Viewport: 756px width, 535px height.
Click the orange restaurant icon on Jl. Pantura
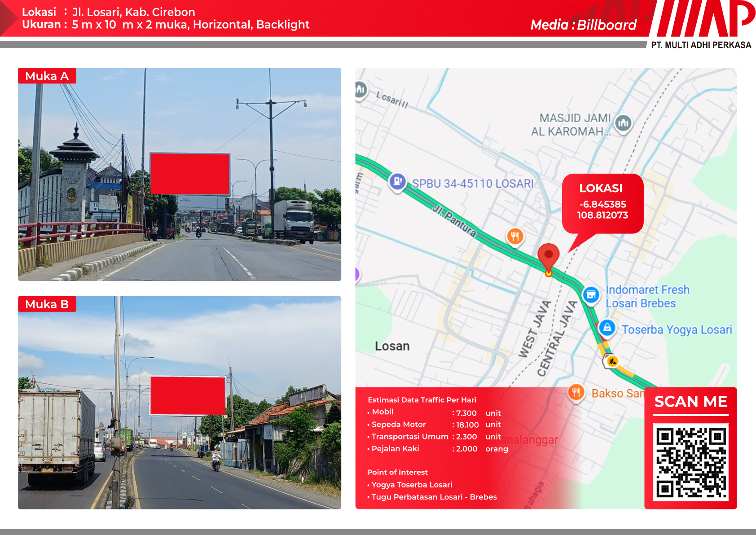515,236
